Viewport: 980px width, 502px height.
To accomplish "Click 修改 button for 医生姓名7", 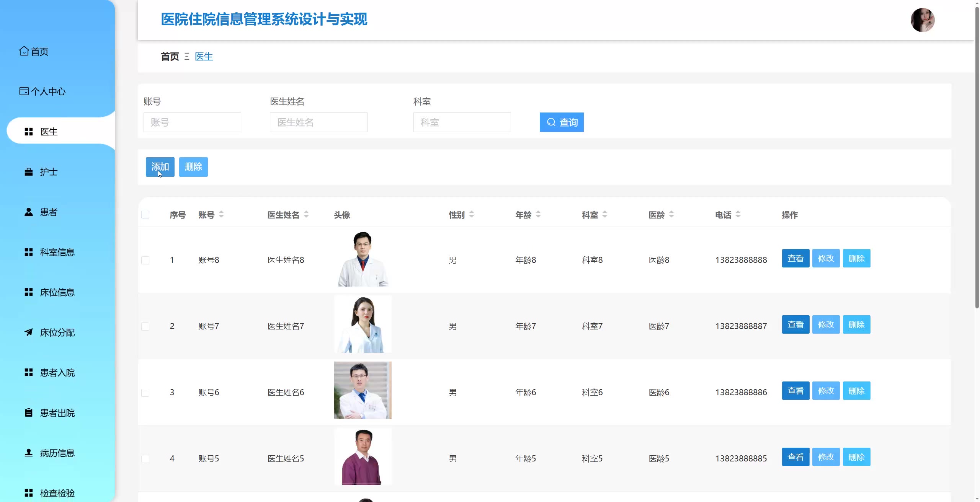I will click(826, 324).
